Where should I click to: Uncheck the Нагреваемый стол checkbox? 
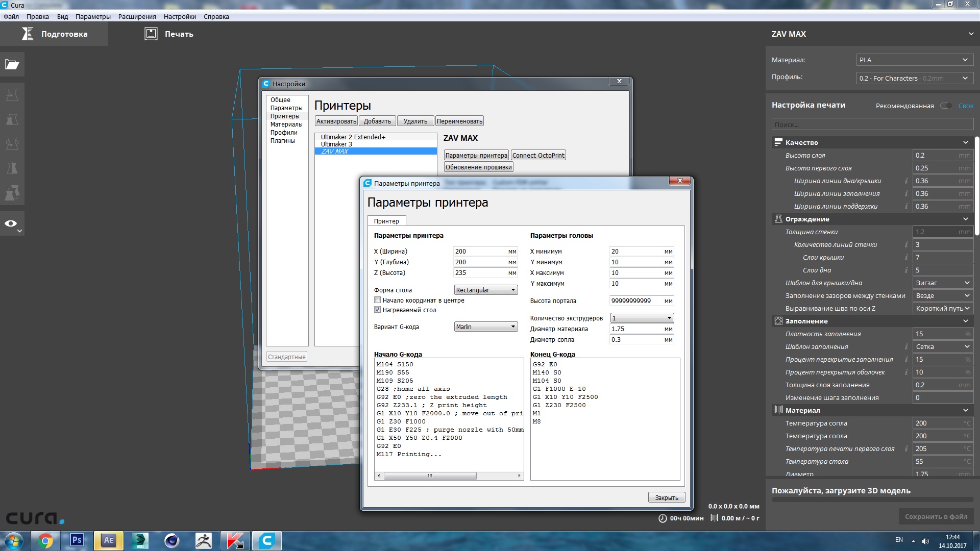click(377, 310)
